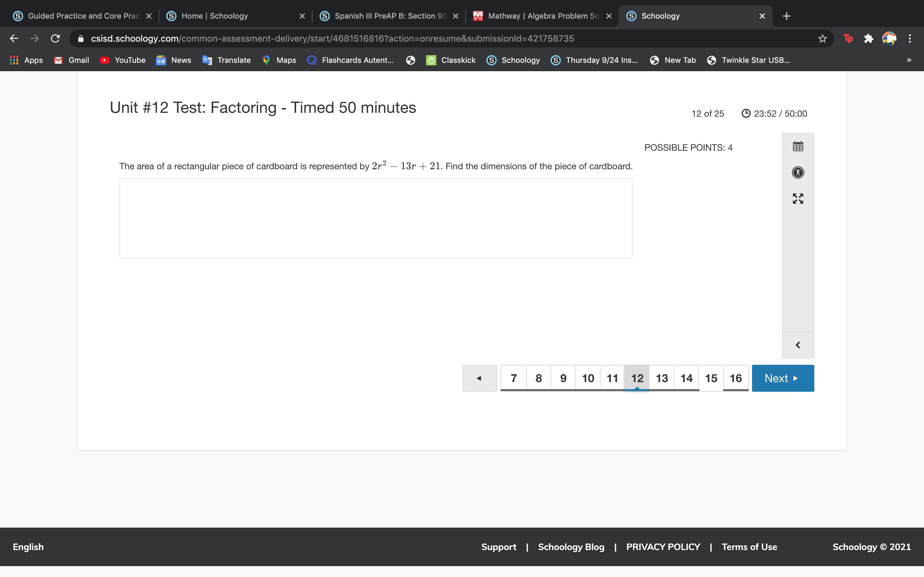Image resolution: width=924 pixels, height=577 pixels.
Task: Collapse the side tool panel chevron
Action: click(798, 345)
